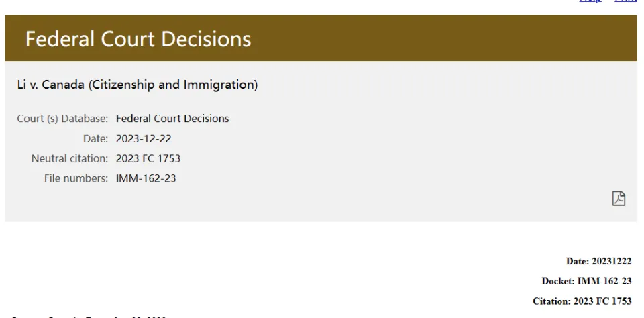The height and width of the screenshot is (318, 644).
Task: Select the case title Li v. Canada
Action: tap(137, 85)
